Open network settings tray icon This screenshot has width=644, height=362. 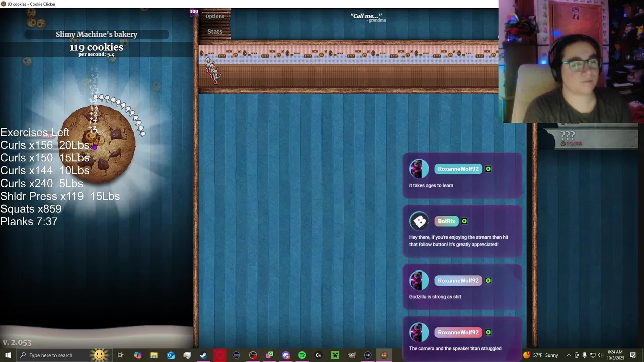pos(592,355)
